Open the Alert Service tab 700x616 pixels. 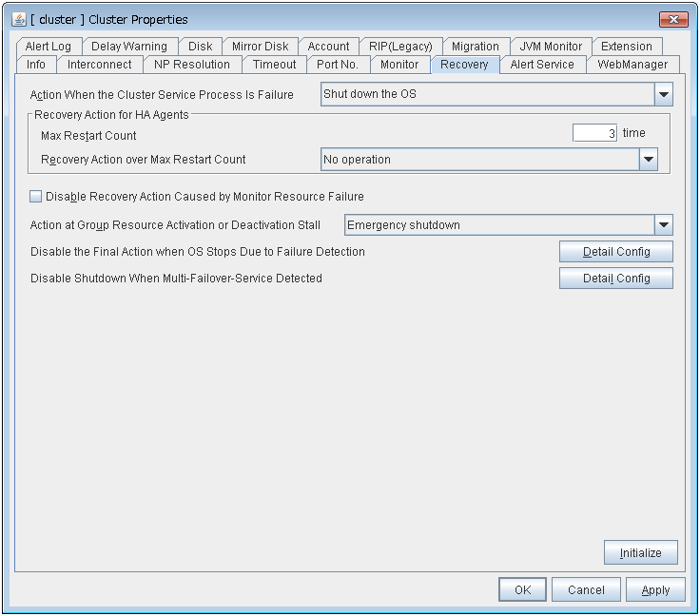(541, 65)
